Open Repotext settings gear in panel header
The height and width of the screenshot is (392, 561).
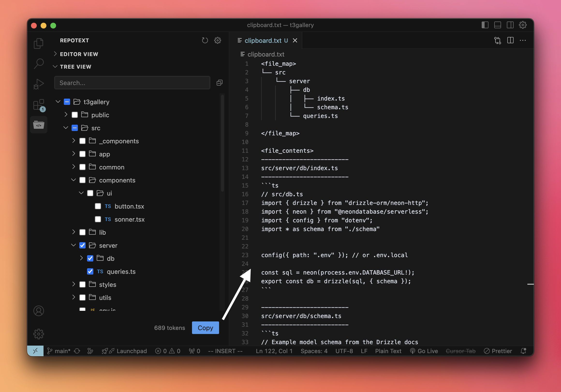click(x=217, y=40)
